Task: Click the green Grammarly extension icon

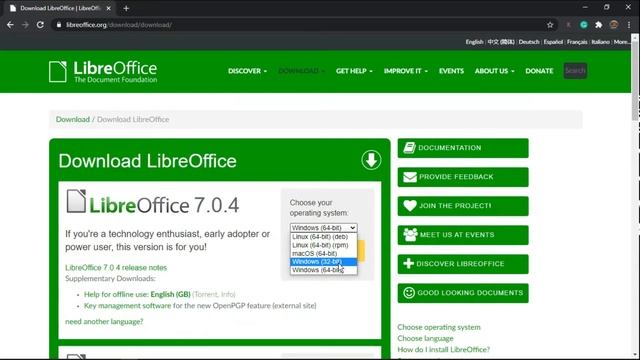Action: [x=584, y=25]
